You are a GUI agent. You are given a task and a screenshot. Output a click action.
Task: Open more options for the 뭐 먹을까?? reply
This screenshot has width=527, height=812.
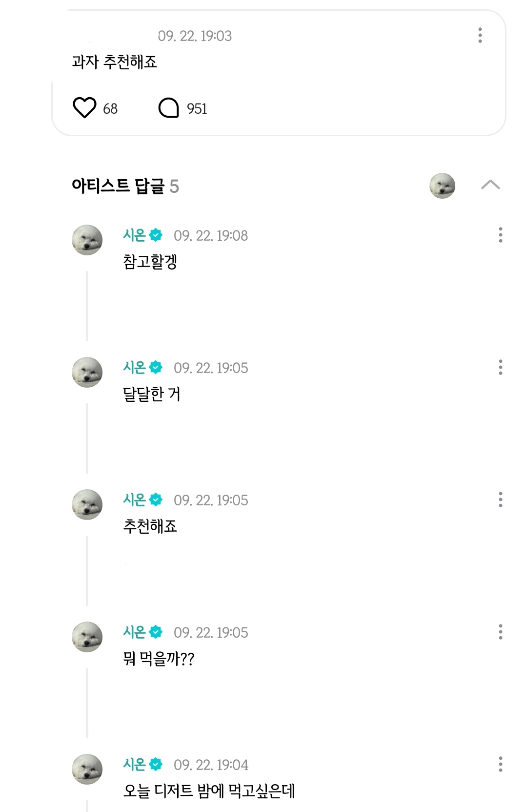tap(500, 632)
